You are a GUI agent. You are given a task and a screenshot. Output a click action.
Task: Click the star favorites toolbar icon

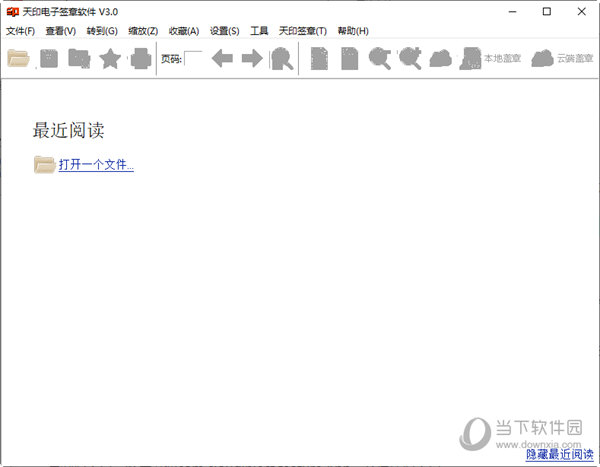[x=110, y=59]
